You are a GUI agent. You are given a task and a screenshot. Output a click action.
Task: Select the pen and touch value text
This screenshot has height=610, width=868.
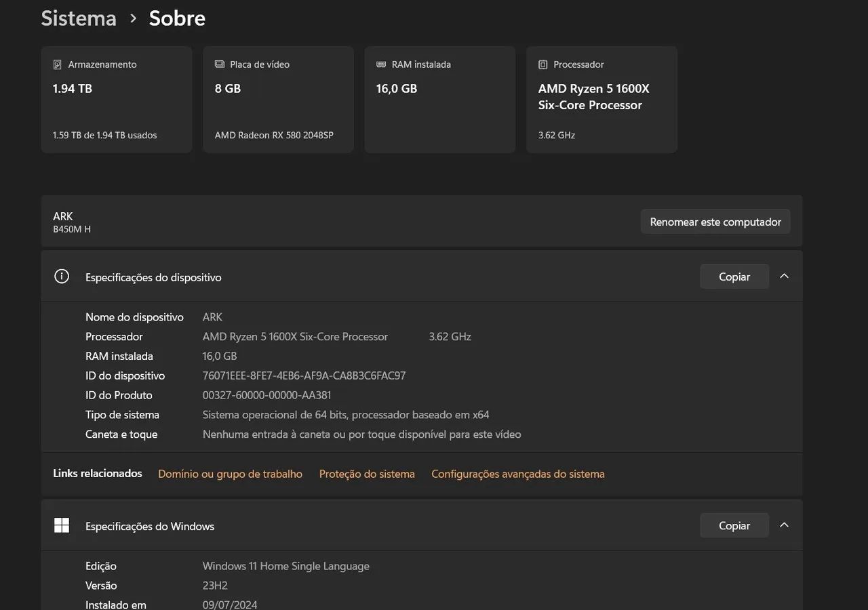[x=362, y=434]
